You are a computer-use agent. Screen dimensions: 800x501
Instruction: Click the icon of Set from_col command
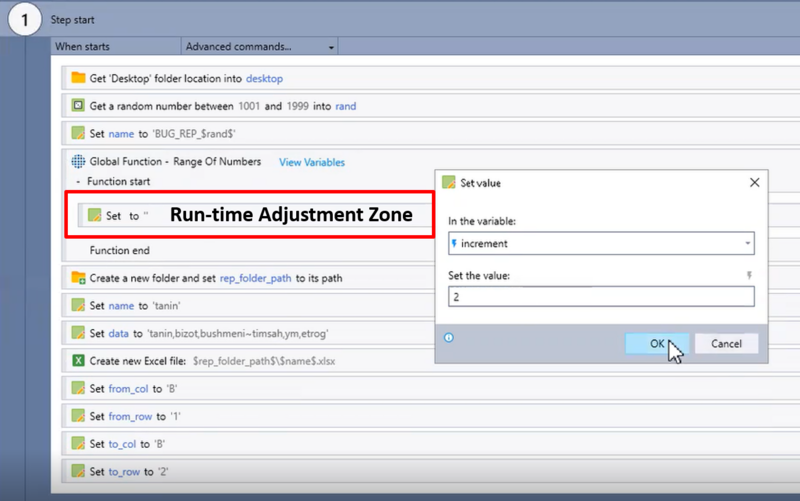(x=78, y=388)
